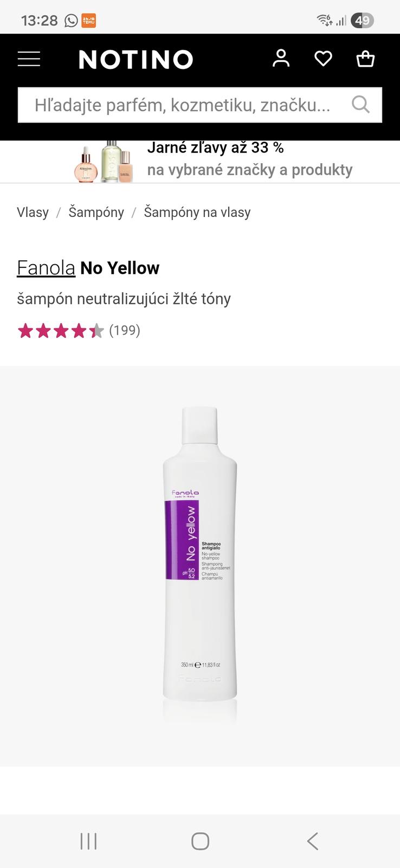Tap the WhatsApp status bar notification icon
The image size is (400, 868).
pyautogui.click(x=71, y=21)
